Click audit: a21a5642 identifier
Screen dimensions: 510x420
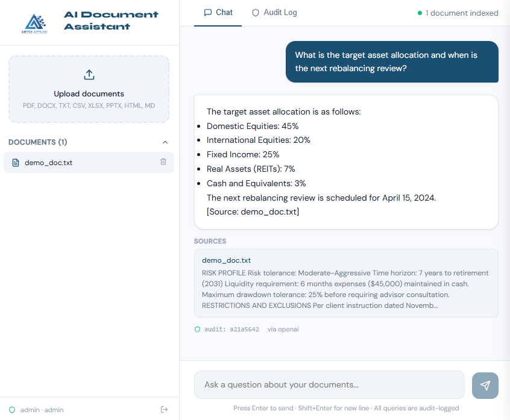231,329
